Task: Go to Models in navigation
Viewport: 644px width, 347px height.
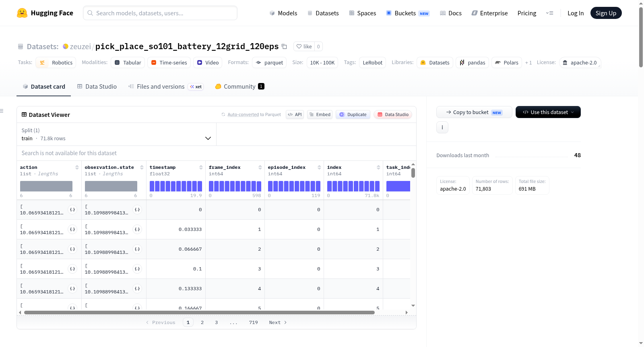Action: pos(283,13)
